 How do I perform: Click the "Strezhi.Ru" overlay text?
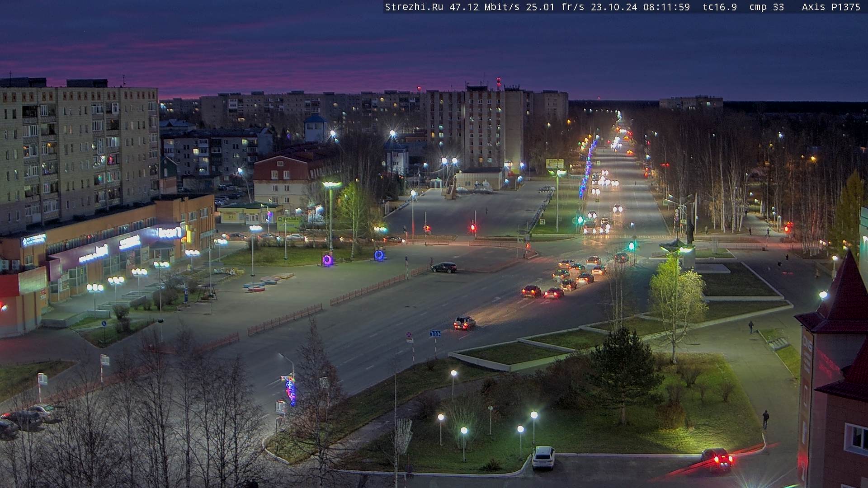[x=414, y=7]
